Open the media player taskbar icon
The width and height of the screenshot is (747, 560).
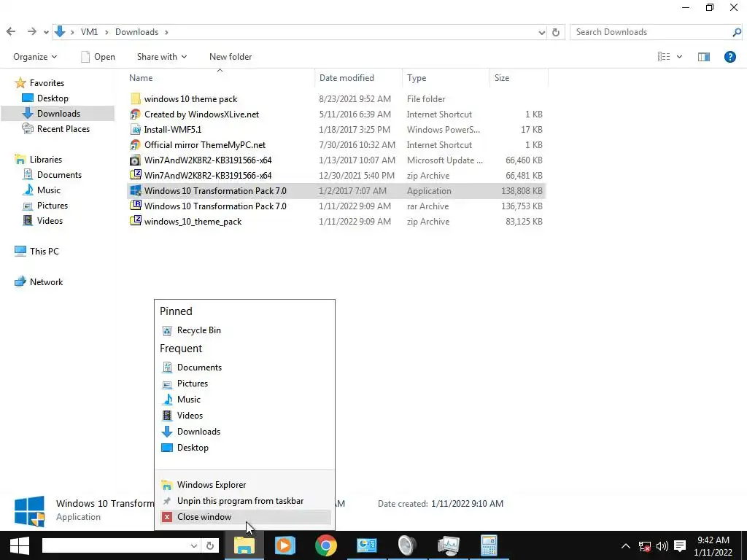285,545
